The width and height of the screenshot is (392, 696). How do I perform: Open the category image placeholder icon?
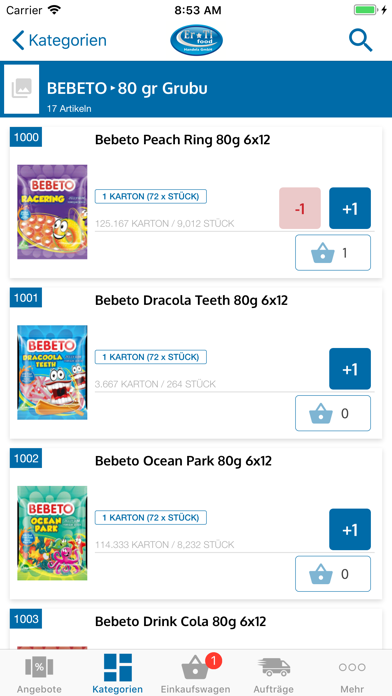click(22, 89)
